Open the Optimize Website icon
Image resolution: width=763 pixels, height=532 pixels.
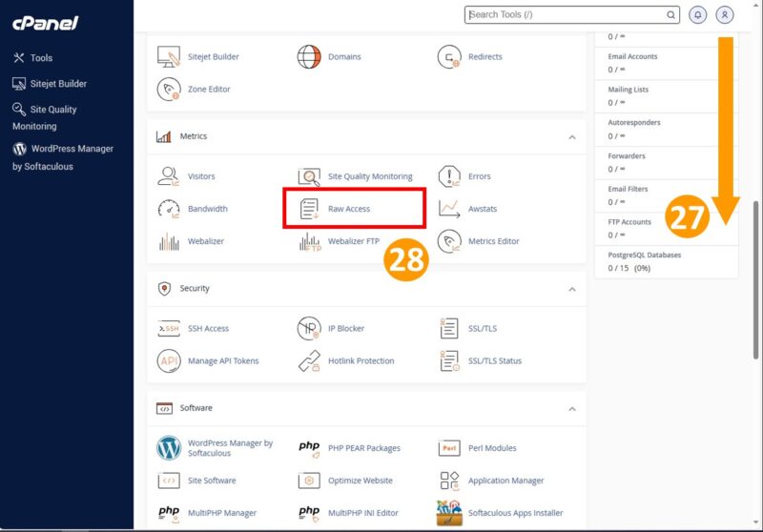click(x=309, y=481)
